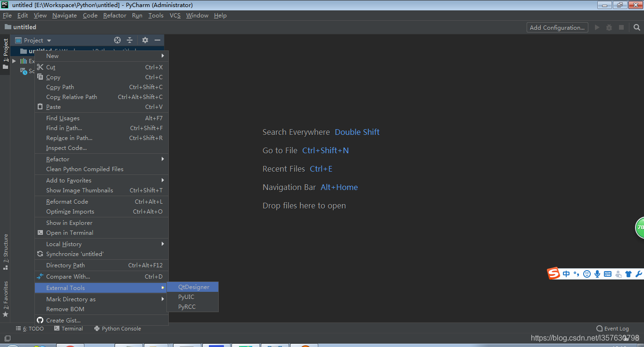Open Project panel settings gear
The width and height of the screenshot is (644, 347).
click(x=145, y=40)
